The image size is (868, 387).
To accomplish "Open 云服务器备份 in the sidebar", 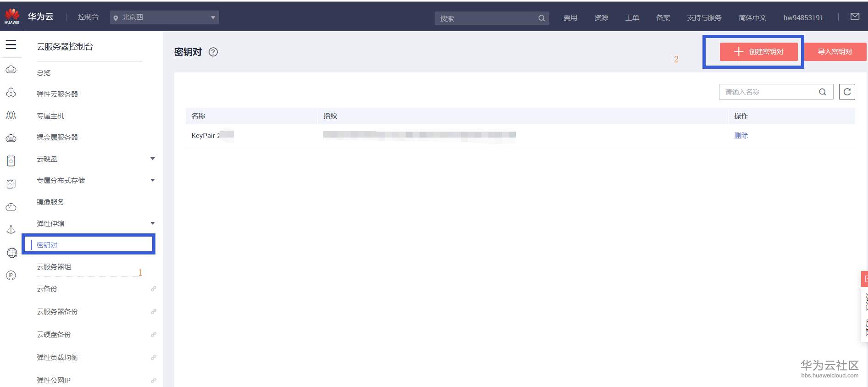I will (57, 311).
